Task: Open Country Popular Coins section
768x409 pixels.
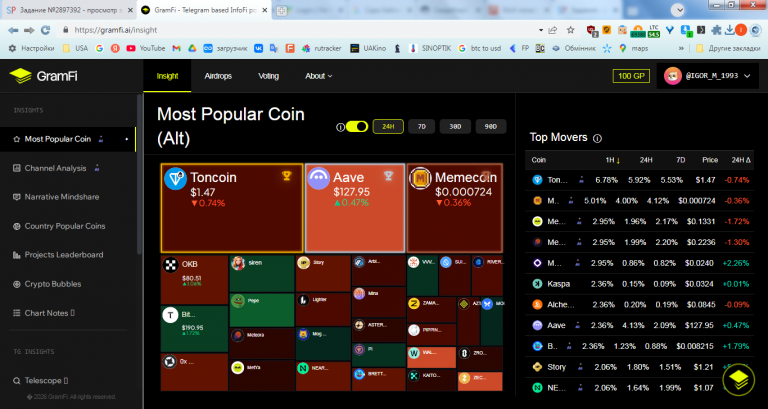Action: click(68, 226)
